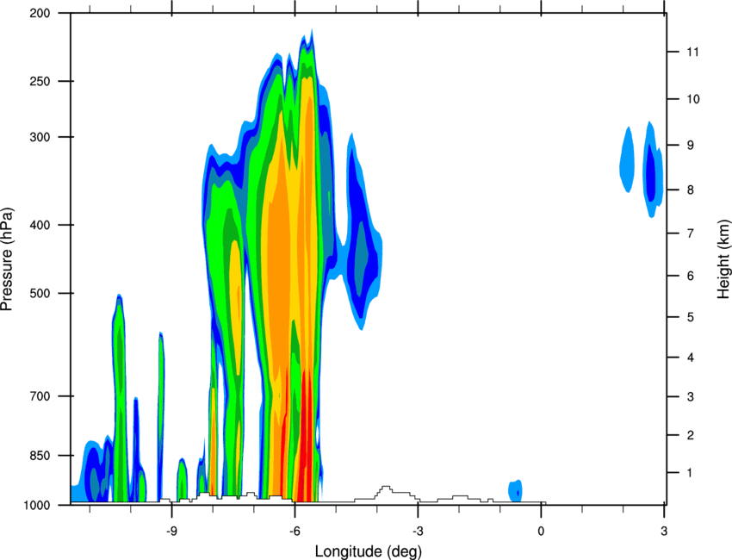This screenshot has height=560, width=732.
Task: Click the -3 longitude tick label
Action: (x=418, y=532)
